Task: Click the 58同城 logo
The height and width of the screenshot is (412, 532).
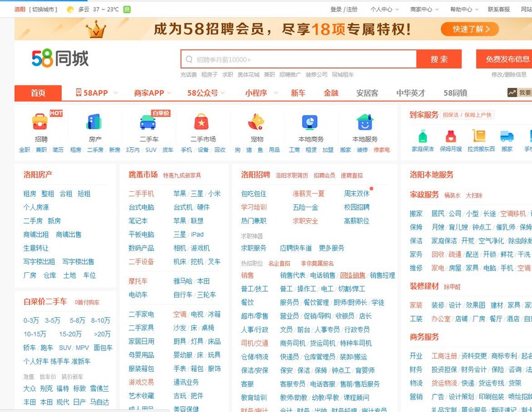Action: tap(60, 58)
